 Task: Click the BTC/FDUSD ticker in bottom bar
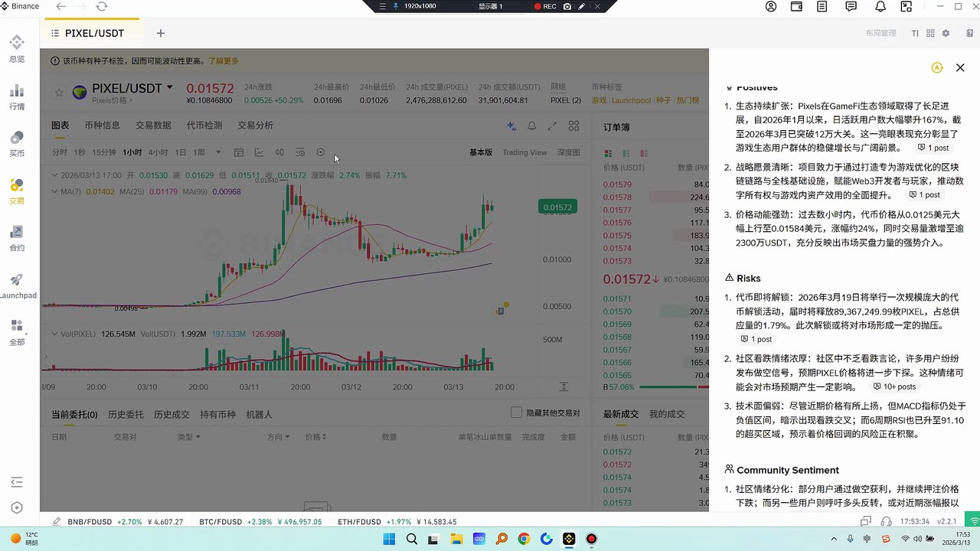tap(260, 522)
